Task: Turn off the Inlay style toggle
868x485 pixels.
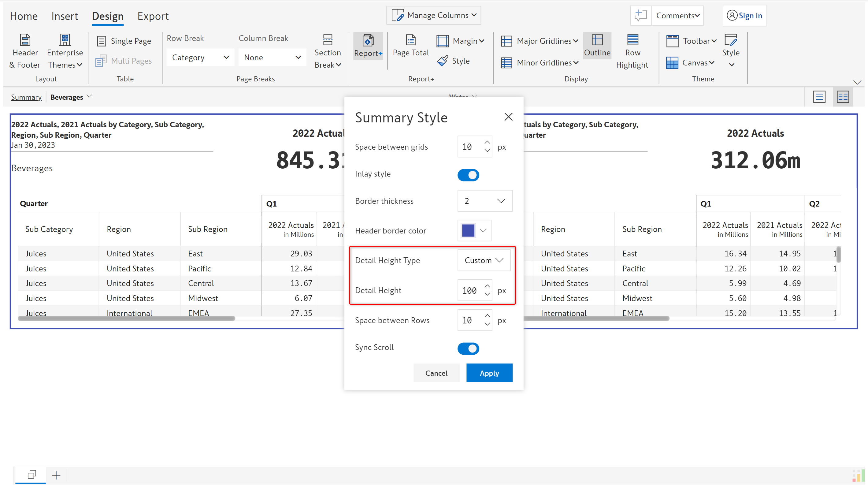Action: 468,175
